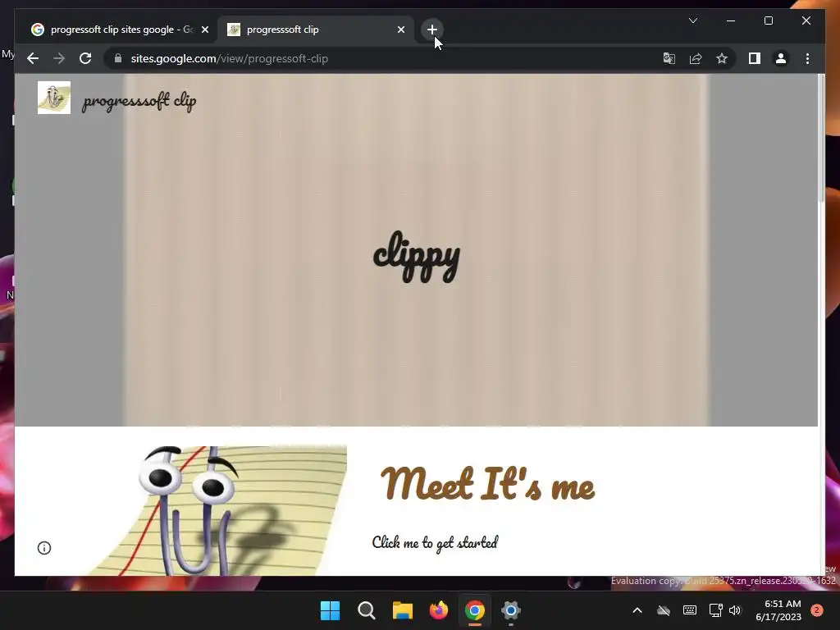840x630 pixels.
Task: Open the translate page icon
Action: [x=669, y=58]
